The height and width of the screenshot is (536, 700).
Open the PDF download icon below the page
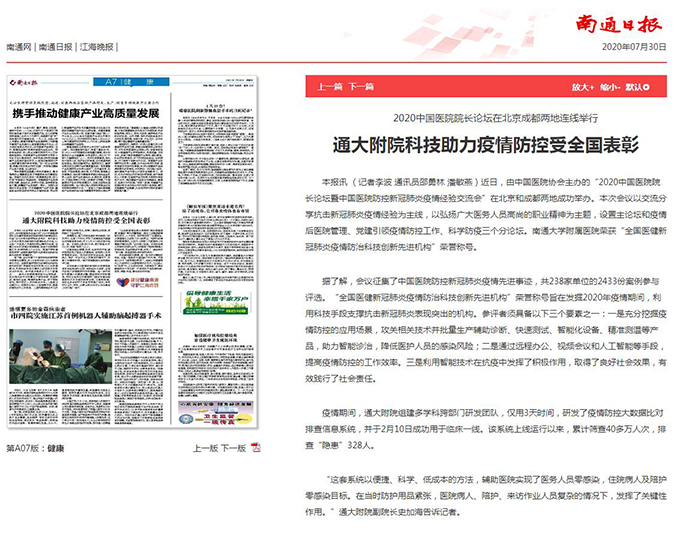(257, 447)
